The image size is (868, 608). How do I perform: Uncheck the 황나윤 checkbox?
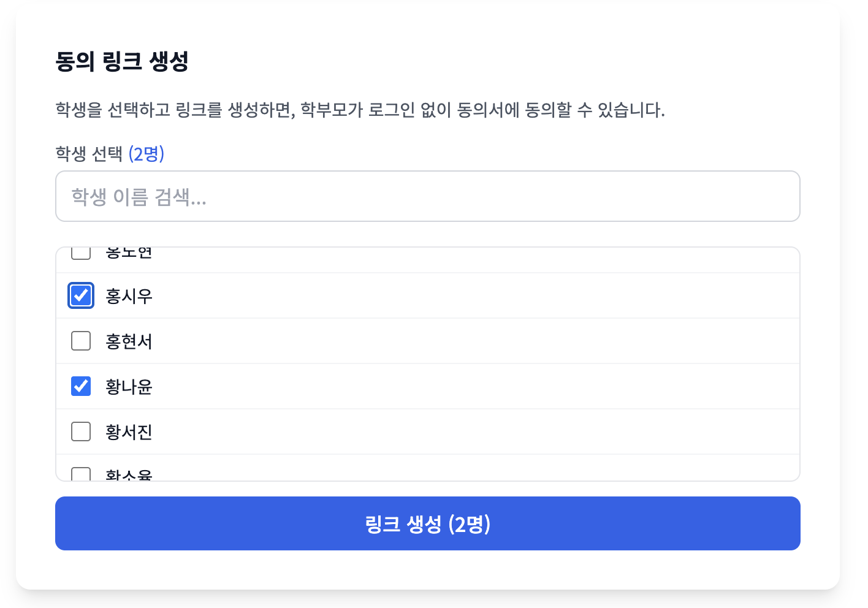pos(80,386)
